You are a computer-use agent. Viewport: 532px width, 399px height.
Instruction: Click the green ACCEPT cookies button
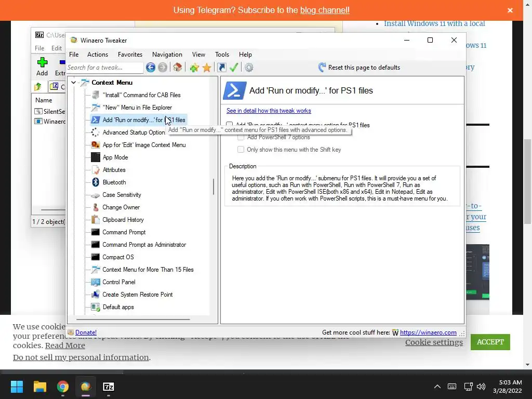(x=490, y=342)
